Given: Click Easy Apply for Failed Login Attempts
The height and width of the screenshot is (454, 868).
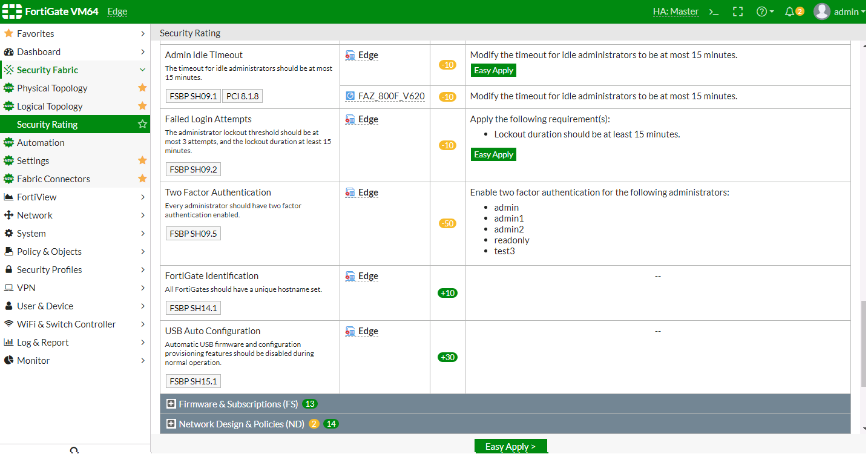Looking at the screenshot, I should 493,154.
